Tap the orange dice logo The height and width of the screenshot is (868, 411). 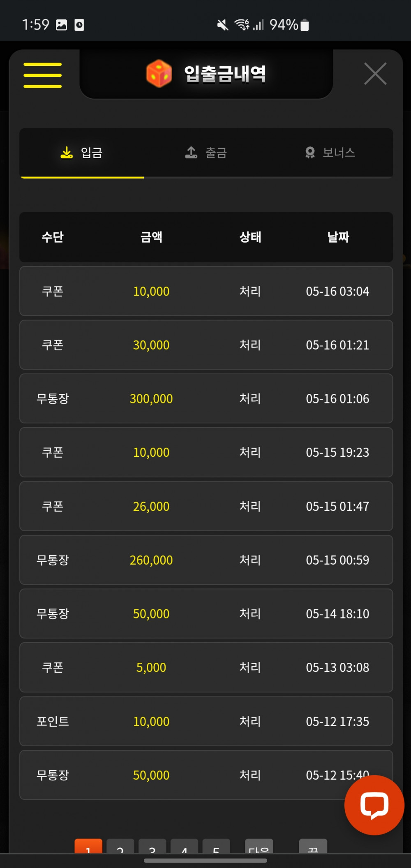(159, 74)
